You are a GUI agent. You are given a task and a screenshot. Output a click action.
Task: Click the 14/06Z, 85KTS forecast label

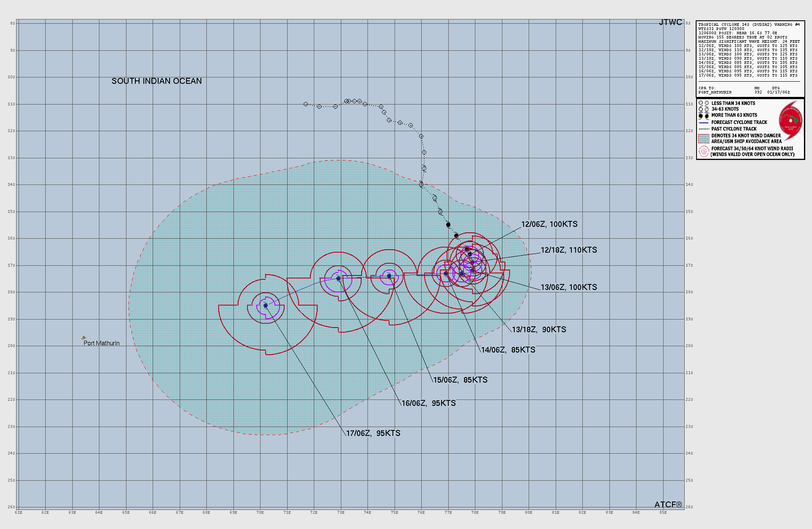pos(508,350)
